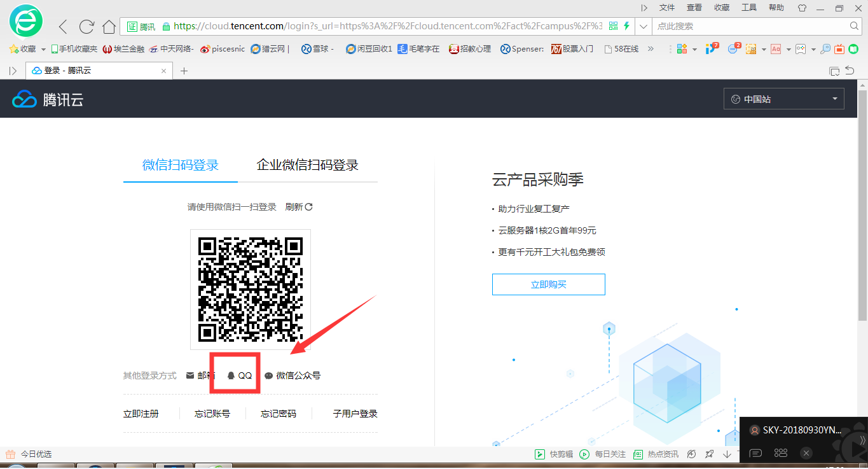Click the 360 browser logo

[x=25, y=21]
